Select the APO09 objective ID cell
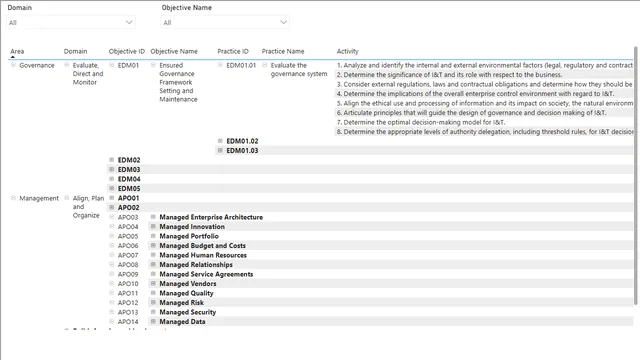This screenshot has width=640, height=360. tap(128, 274)
